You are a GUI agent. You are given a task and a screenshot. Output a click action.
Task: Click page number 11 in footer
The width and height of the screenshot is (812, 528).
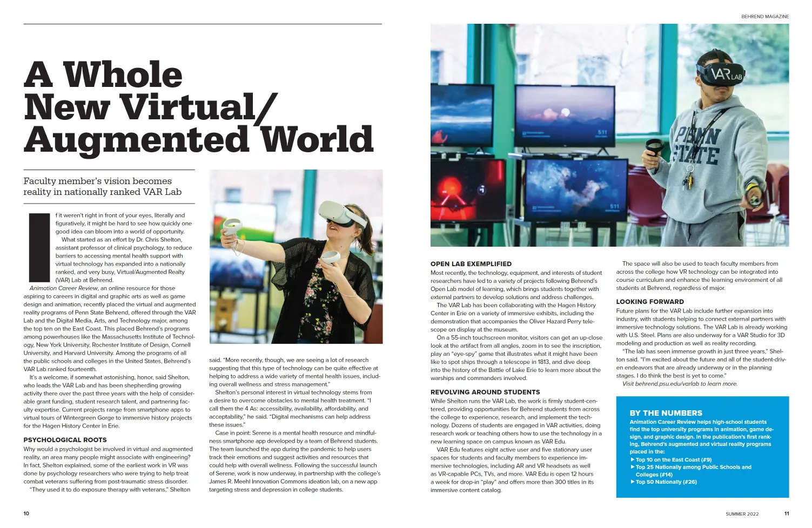[x=787, y=513]
